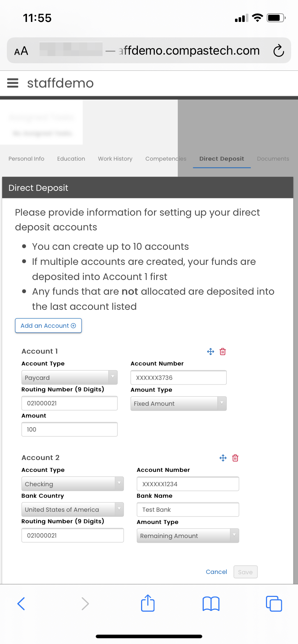The width and height of the screenshot is (298, 644).
Task: Delete Account 2 with the trash icon
Action: pyautogui.click(x=235, y=458)
